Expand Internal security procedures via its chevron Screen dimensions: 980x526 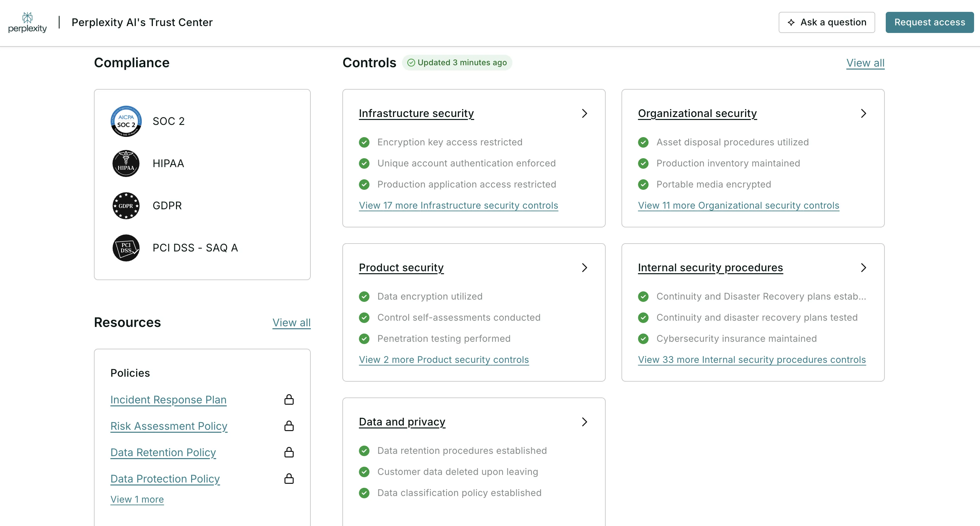point(864,268)
